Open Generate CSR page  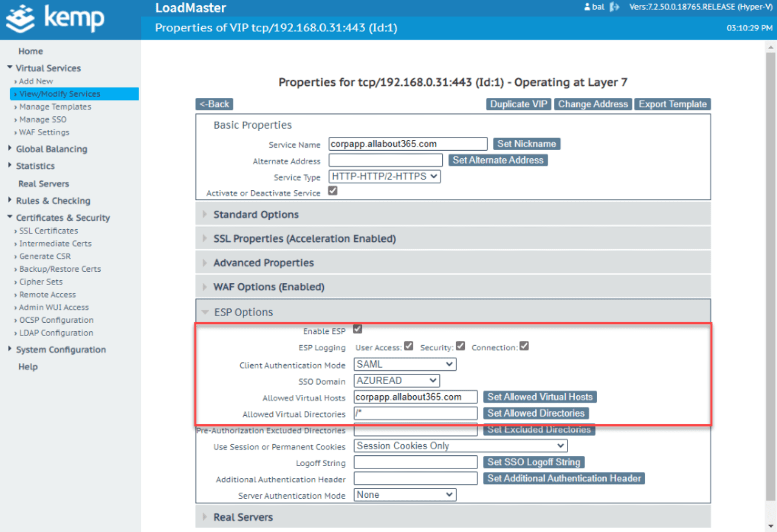point(45,256)
